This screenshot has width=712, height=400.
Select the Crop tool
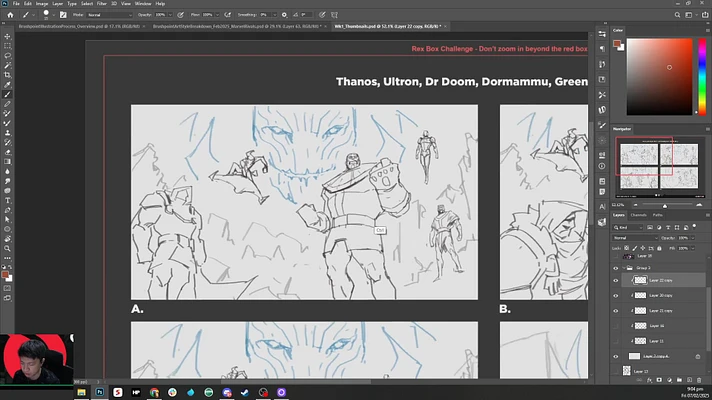point(7,75)
